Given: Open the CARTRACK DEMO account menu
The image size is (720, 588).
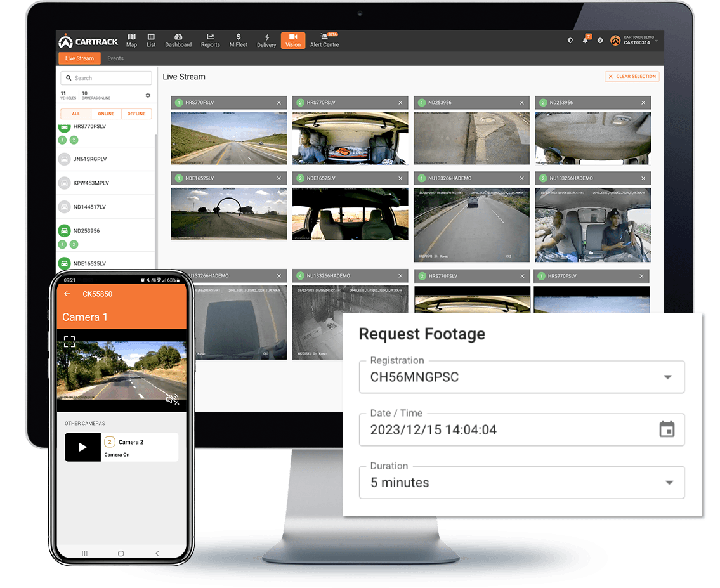Looking at the screenshot, I should tap(634, 41).
